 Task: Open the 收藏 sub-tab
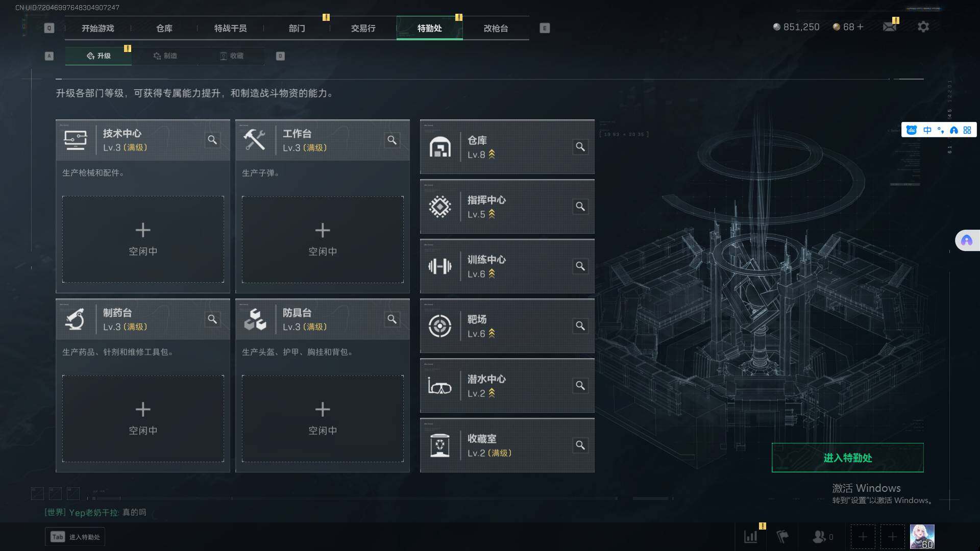pos(231,56)
